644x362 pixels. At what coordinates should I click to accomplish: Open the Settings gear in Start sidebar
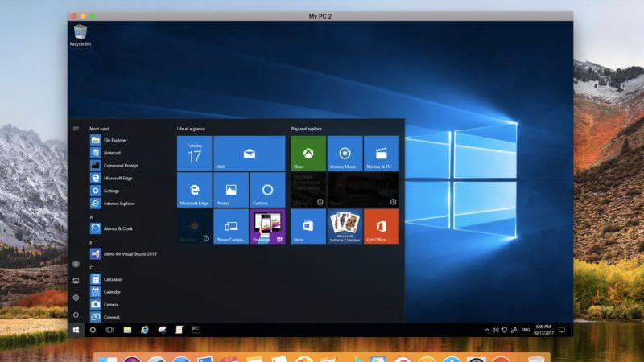(76, 298)
